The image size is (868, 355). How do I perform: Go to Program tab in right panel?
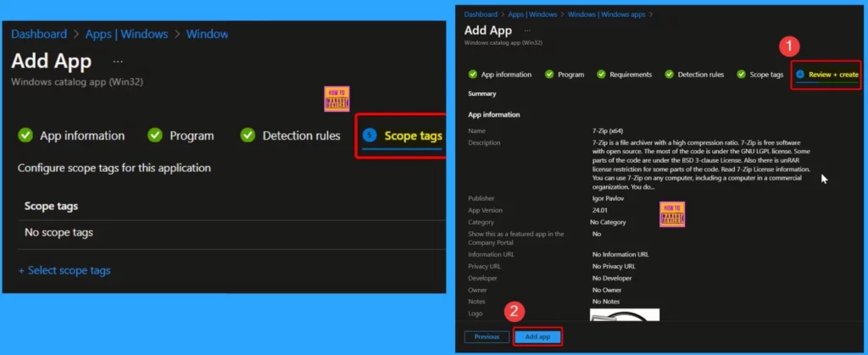pos(565,75)
